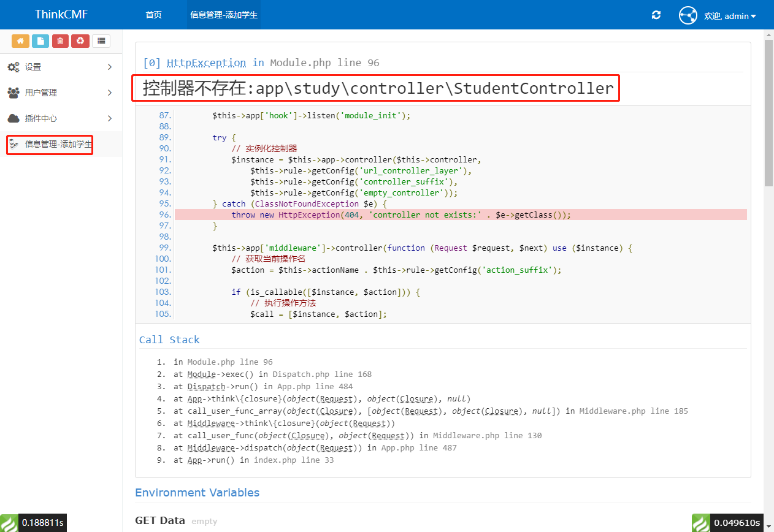Expand the chevron on the 用户管理 row
The image size is (774, 532).
pyautogui.click(x=110, y=93)
